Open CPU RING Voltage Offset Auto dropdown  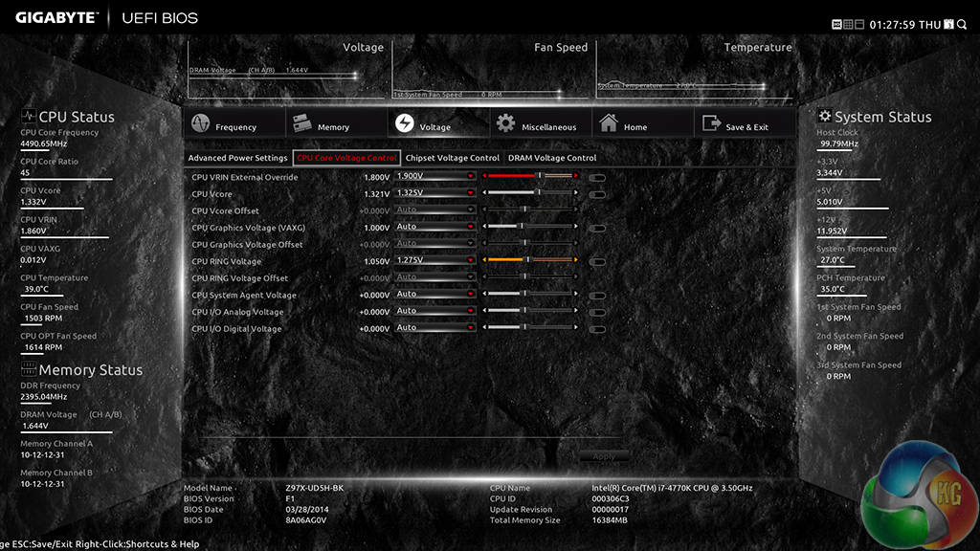pos(435,276)
